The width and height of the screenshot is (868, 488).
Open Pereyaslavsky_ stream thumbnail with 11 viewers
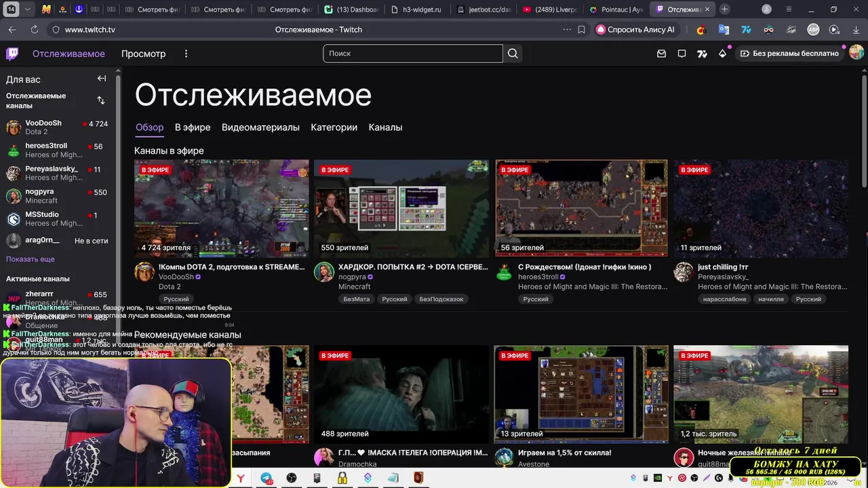pyautogui.click(x=761, y=209)
